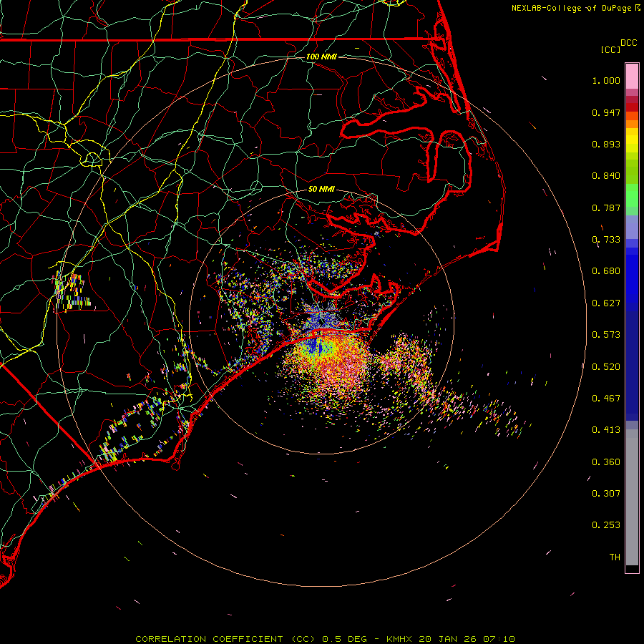644x644 pixels.
Task: Select the 0.520 scale value
Action: (606, 367)
